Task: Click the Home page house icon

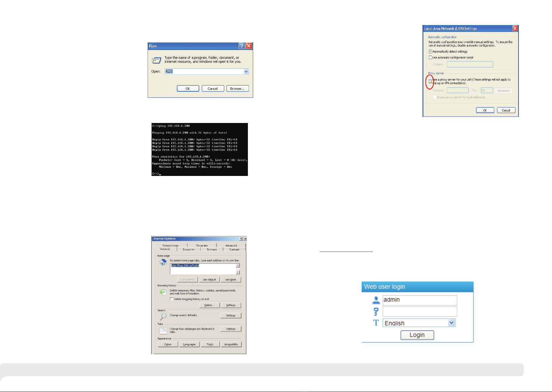Action: pyautogui.click(x=163, y=262)
